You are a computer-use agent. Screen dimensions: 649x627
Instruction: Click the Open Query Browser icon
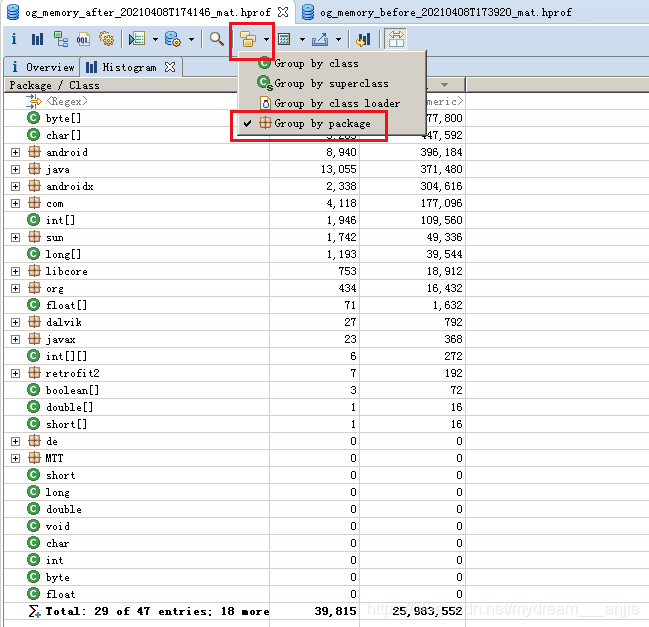172,39
